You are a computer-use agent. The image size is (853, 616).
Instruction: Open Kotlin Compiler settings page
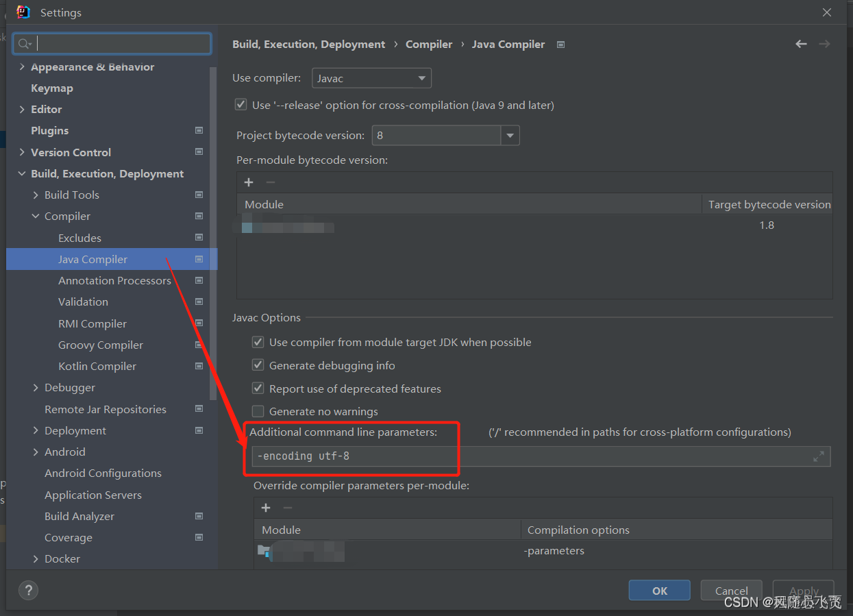[97, 366]
